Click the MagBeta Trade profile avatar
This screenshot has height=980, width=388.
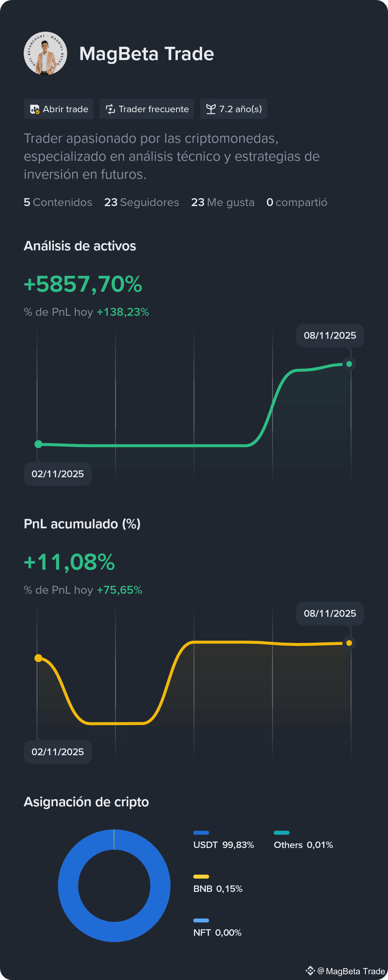pyautogui.click(x=45, y=53)
